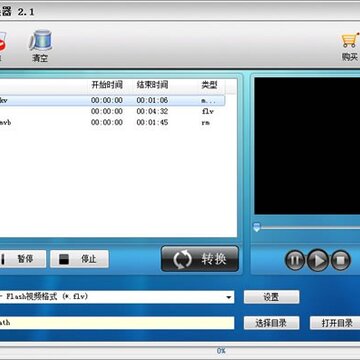
Task: Select the file row ending 00:01:06
Action: coord(112,100)
